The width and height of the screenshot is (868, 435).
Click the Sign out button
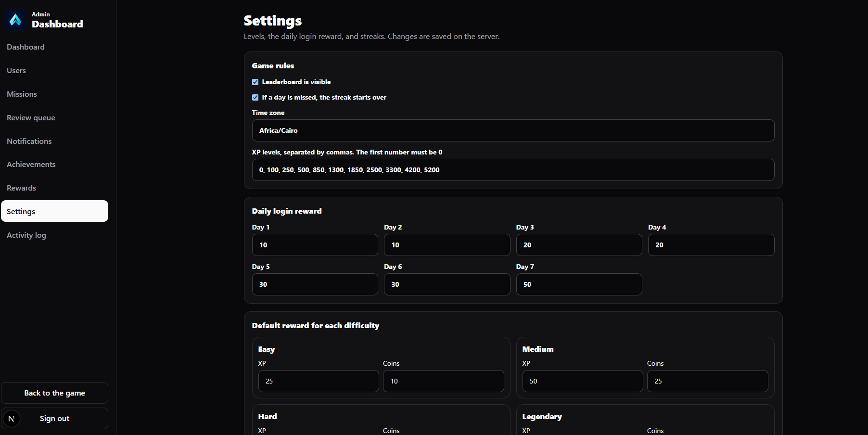(x=54, y=419)
